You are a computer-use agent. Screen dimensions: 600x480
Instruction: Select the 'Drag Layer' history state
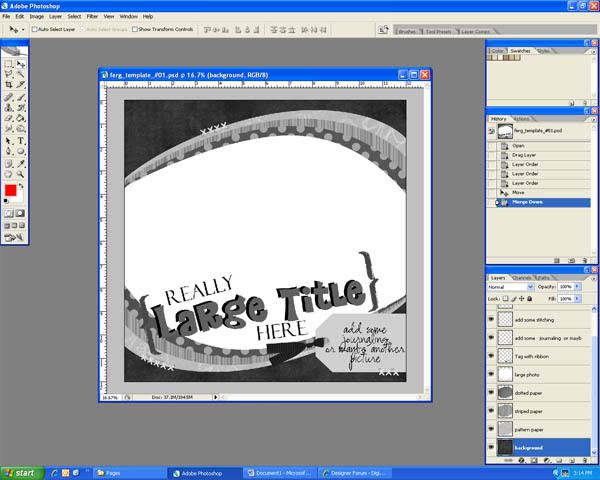pyautogui.click(x=525, y=155)
